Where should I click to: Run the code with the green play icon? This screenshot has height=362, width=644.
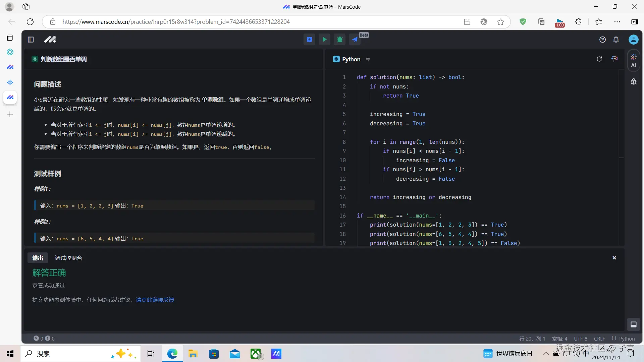pos(324,39)
